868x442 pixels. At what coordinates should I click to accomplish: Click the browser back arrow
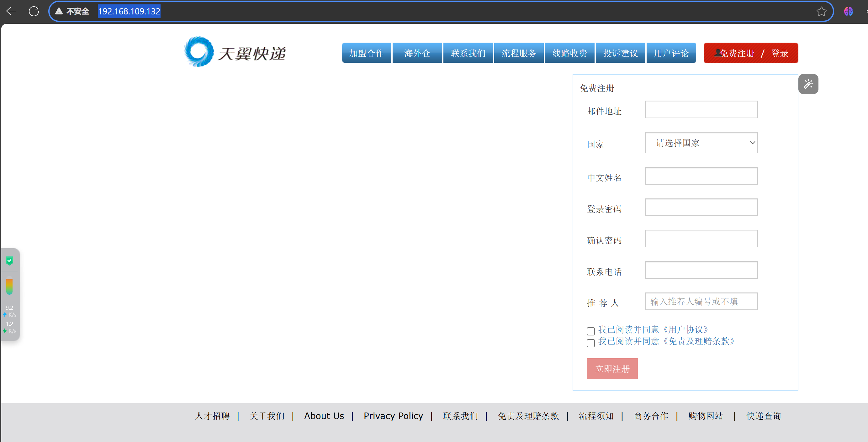(12, 11)
